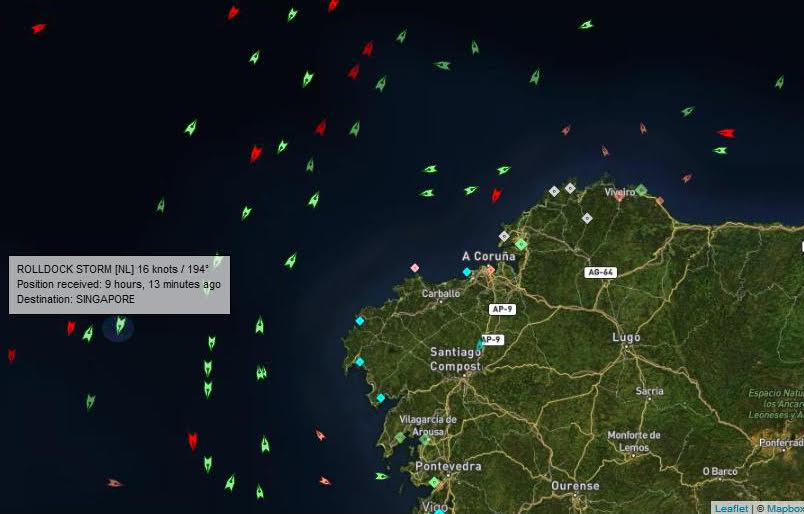Click the ROLLDOCK STORM info tooltip

(119, 285)
